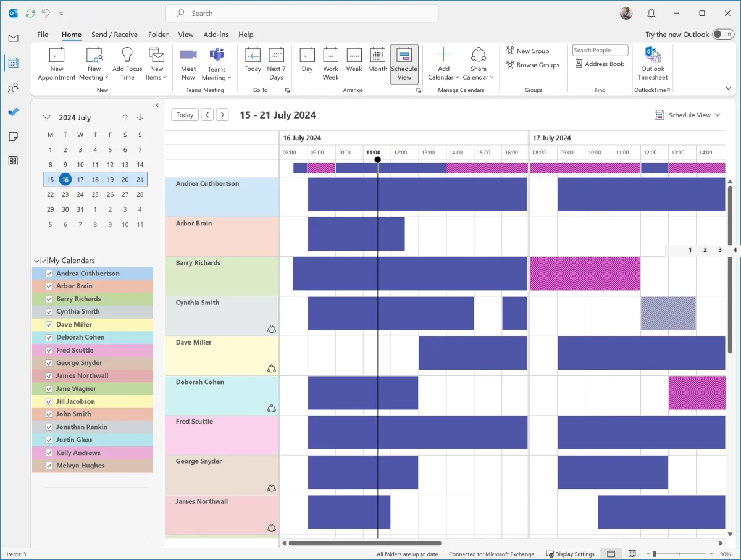
Task: Uncheck Melvyn Hughes calendar checkbox
Action: point(49,466)
